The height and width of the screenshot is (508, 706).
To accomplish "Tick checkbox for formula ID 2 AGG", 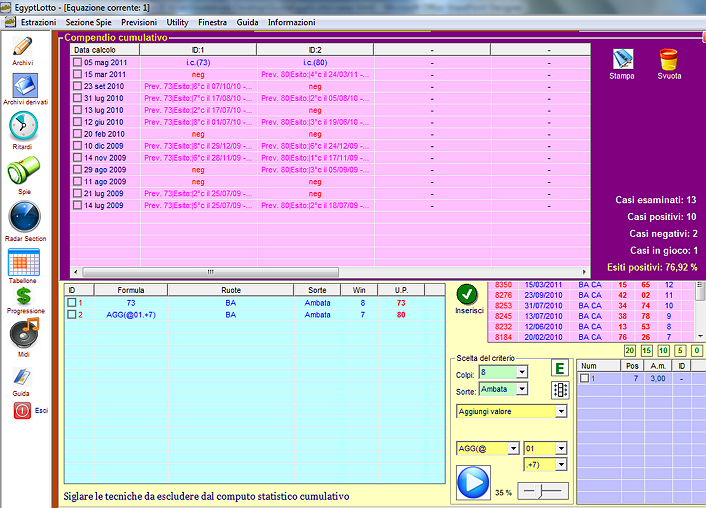I will [71, 314].
